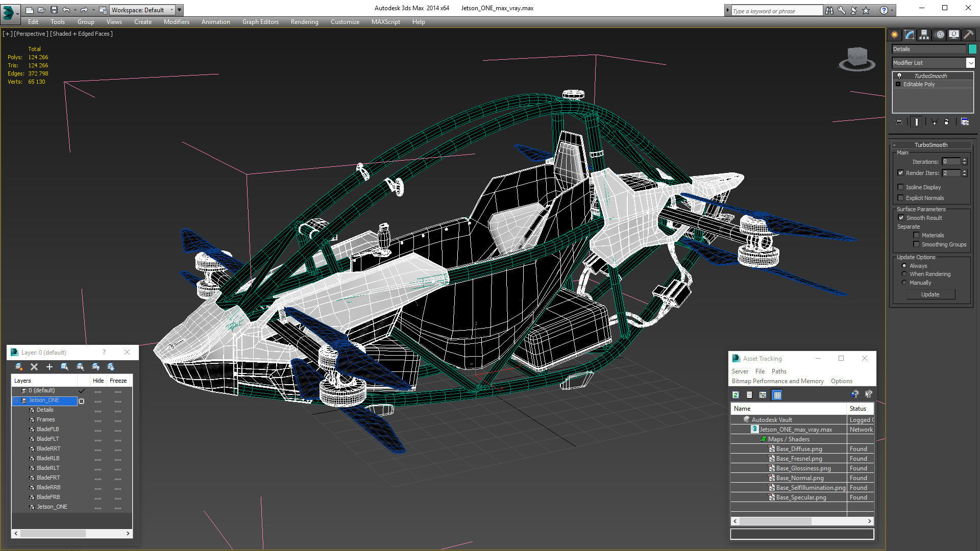Click the star Favorites icon

pyautogui.click(x=866, y=10)
